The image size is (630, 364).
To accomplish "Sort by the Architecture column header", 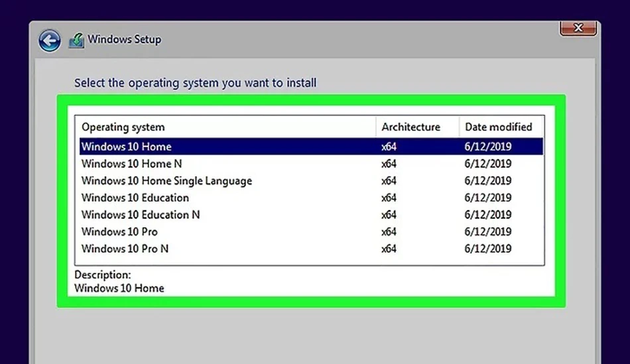I will (x=417, y=127).
